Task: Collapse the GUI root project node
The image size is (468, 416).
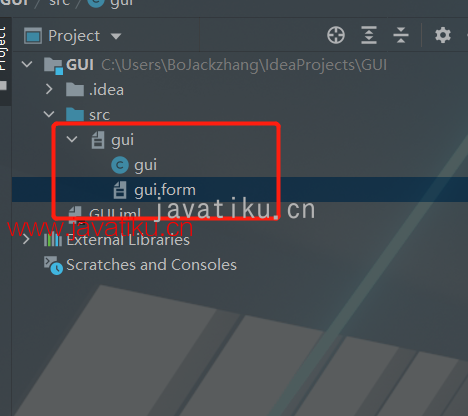Action: (27, 64)
